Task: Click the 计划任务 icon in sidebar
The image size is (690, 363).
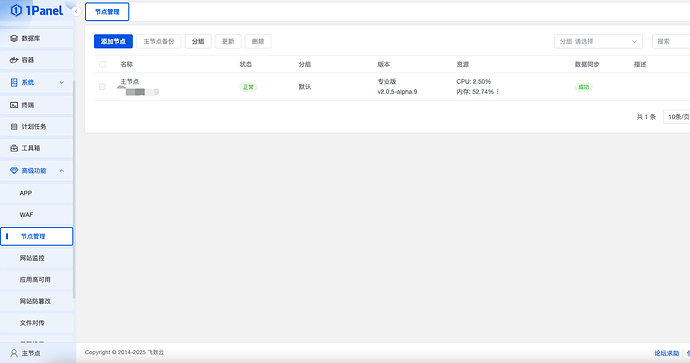Action: coord(14,126)
